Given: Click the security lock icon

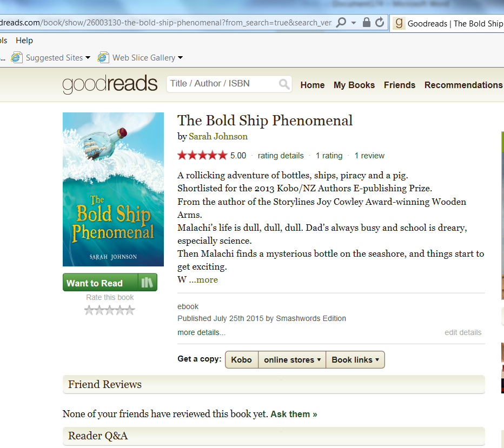Looking at the screenshot, I should click(366, 22).
